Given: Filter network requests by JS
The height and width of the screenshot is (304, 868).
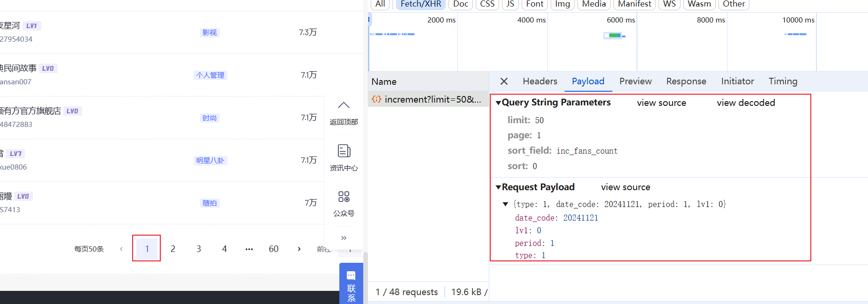Looking at the screenshot, I should [510, 4].
